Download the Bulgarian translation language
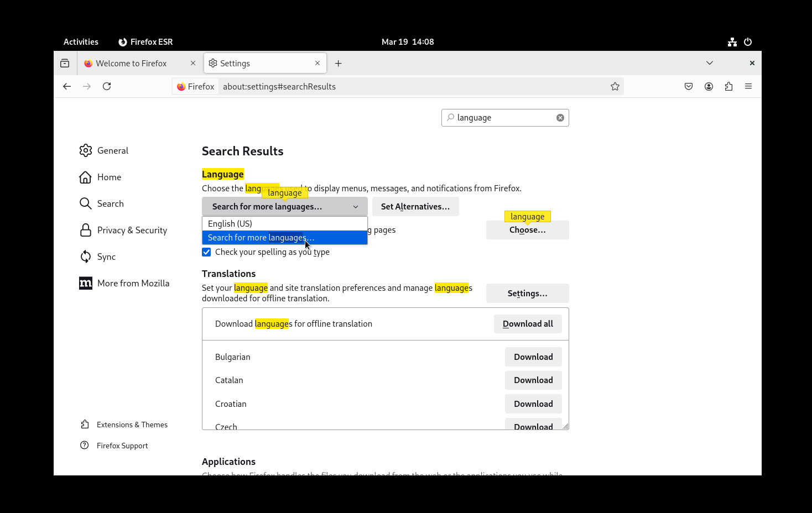This screenshot has width=812, height=513. pyautogui.click(x=533, y=357)
